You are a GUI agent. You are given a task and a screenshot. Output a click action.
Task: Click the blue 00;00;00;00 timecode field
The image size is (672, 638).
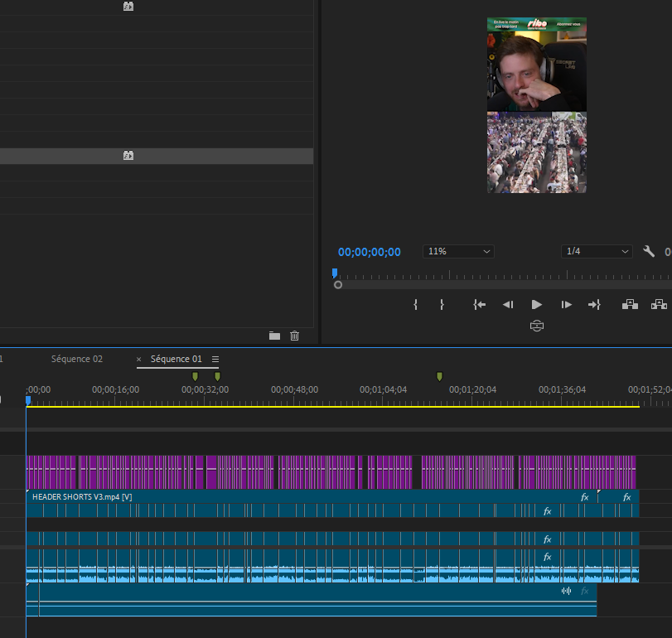tap(370, 252)
